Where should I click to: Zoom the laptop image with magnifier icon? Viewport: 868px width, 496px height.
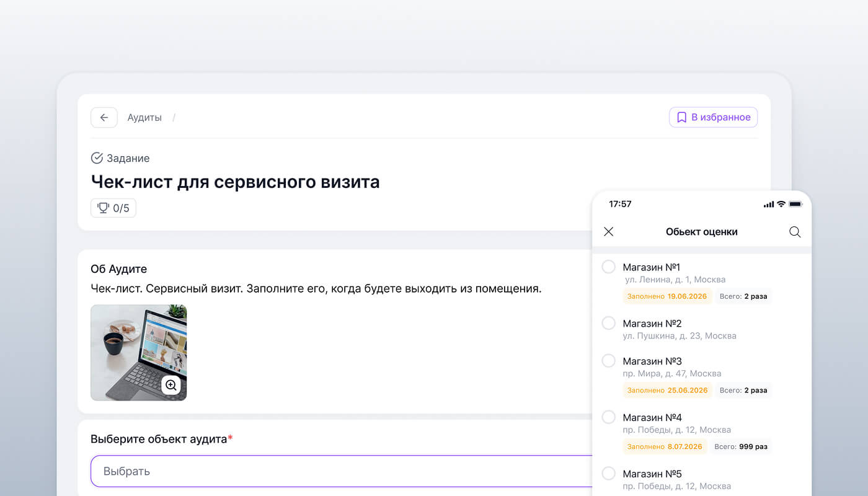[171, 385]
